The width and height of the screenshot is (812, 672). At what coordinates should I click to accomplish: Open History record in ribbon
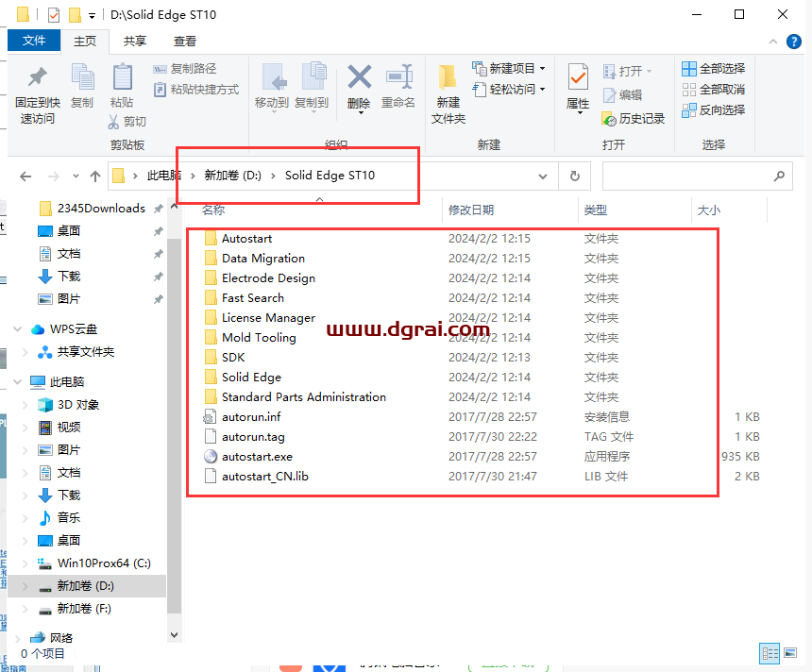click(x=634, y=119)
